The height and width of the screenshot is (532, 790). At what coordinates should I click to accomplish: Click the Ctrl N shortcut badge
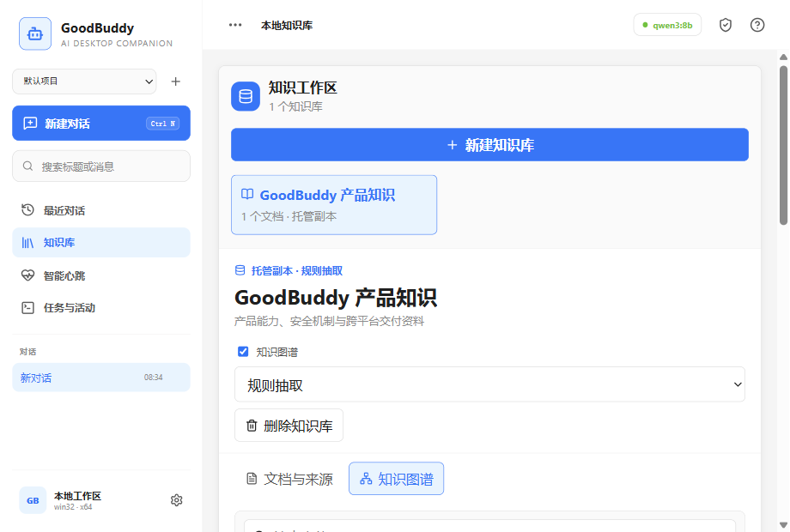click(163, 124)
